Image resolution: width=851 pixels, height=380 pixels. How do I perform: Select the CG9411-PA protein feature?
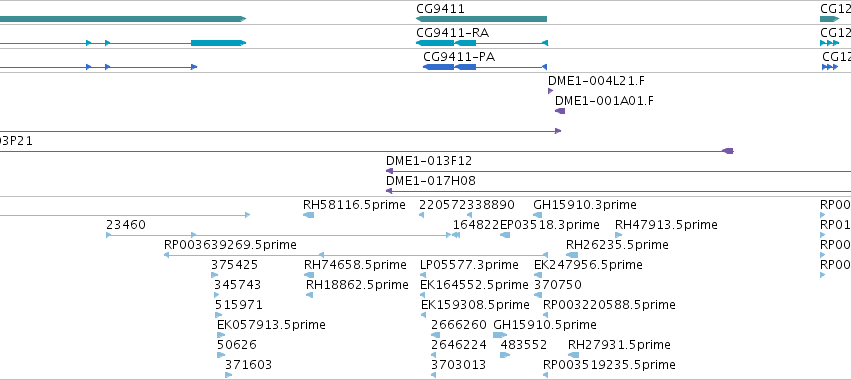click(x=485, y=67)
